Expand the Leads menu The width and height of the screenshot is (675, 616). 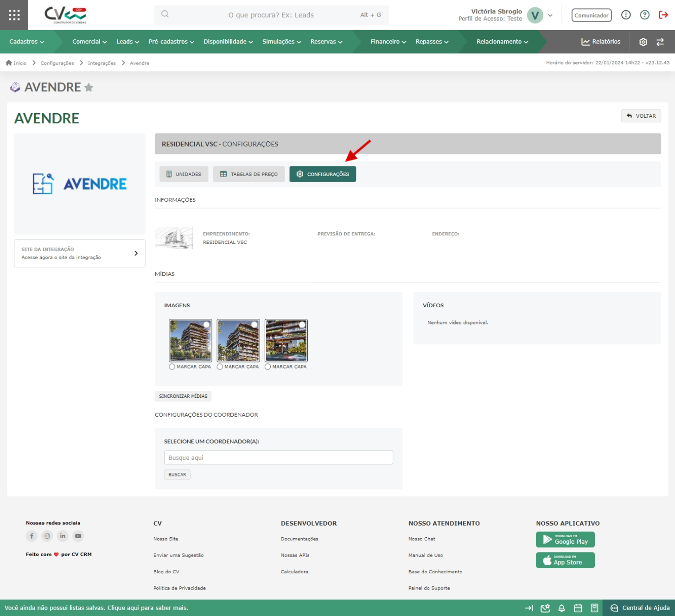(127, 42)
